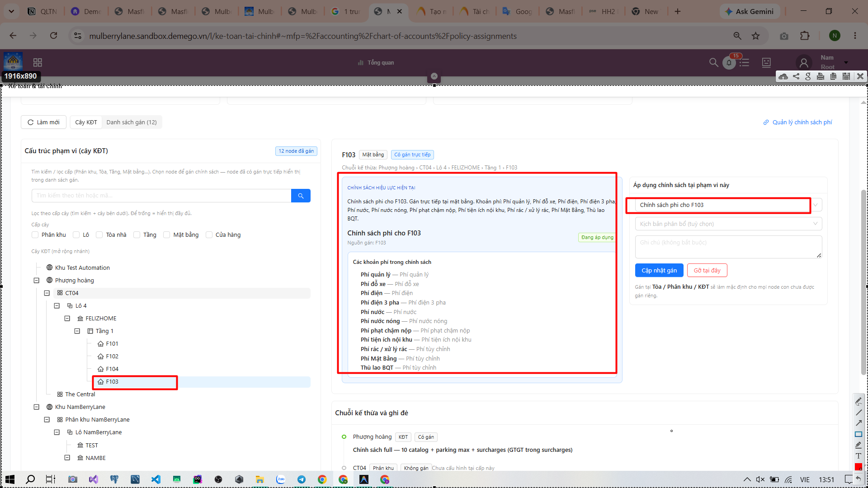Collapse the CT04 tree node

47,293
